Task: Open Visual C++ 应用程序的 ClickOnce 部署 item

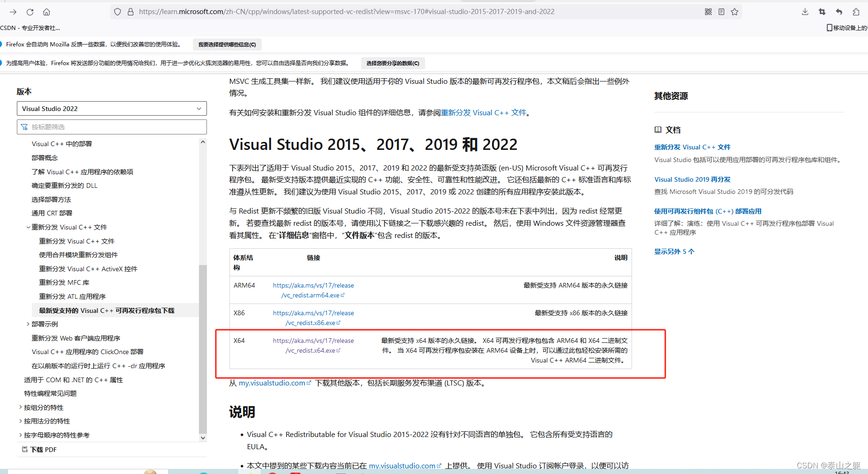Action: (x=88, y=352)
